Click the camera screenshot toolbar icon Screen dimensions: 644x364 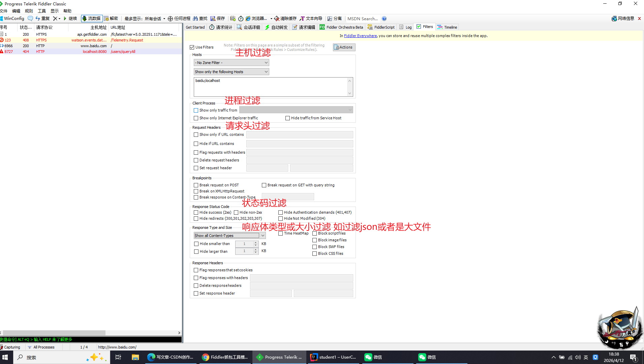pos(233,19)
